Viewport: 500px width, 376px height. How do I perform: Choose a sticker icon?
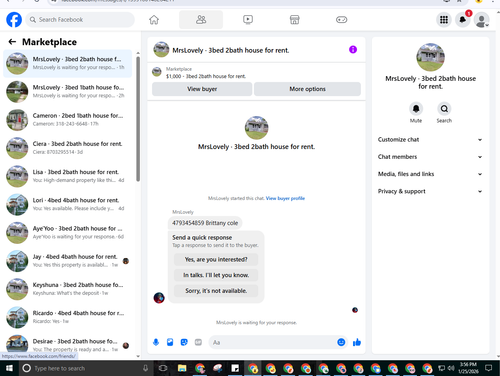(x=184, y=342)
